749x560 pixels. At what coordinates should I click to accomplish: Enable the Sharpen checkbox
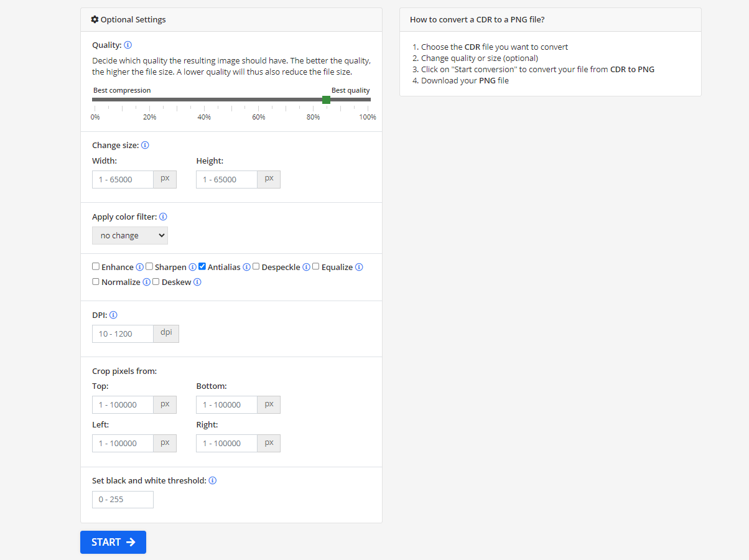[149, 266]
